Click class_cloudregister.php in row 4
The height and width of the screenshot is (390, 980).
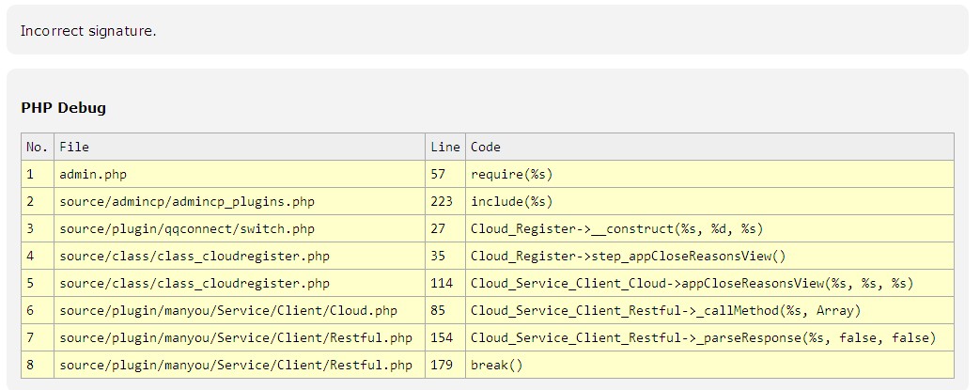pos(194,256)
